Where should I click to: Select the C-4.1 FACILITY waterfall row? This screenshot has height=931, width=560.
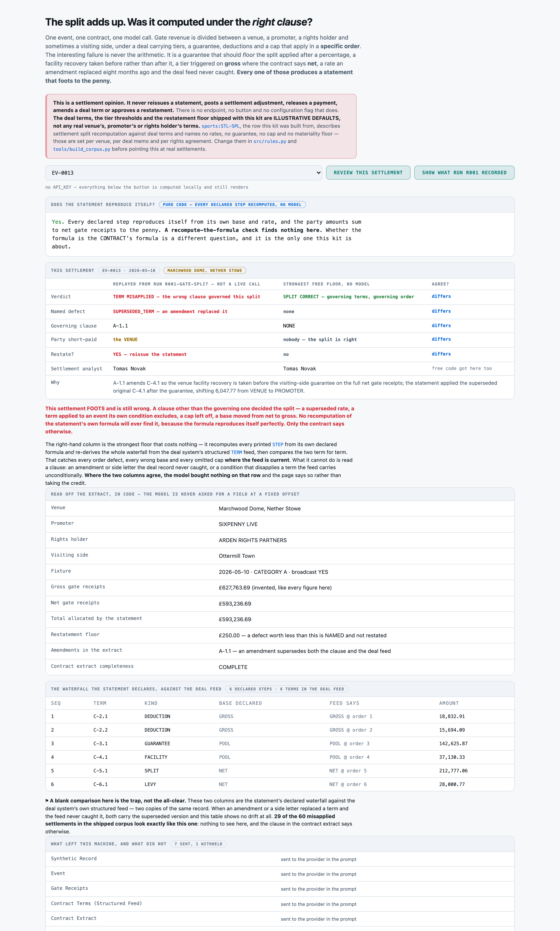point(280,757)
